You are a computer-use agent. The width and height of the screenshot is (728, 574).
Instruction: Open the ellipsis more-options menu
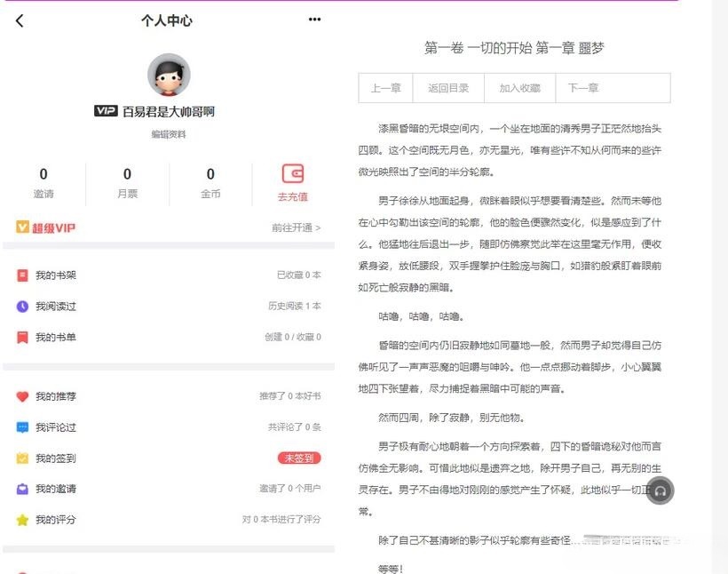pos(313,19)
